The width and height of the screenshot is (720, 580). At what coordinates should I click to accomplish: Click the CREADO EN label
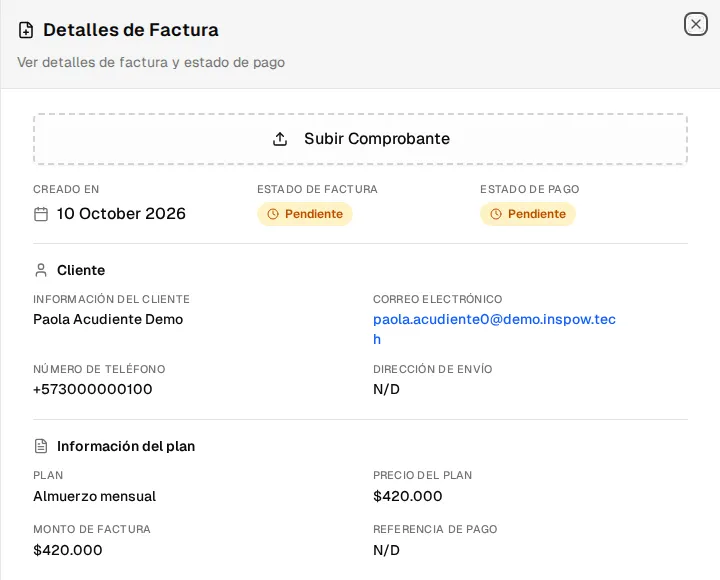66,189
